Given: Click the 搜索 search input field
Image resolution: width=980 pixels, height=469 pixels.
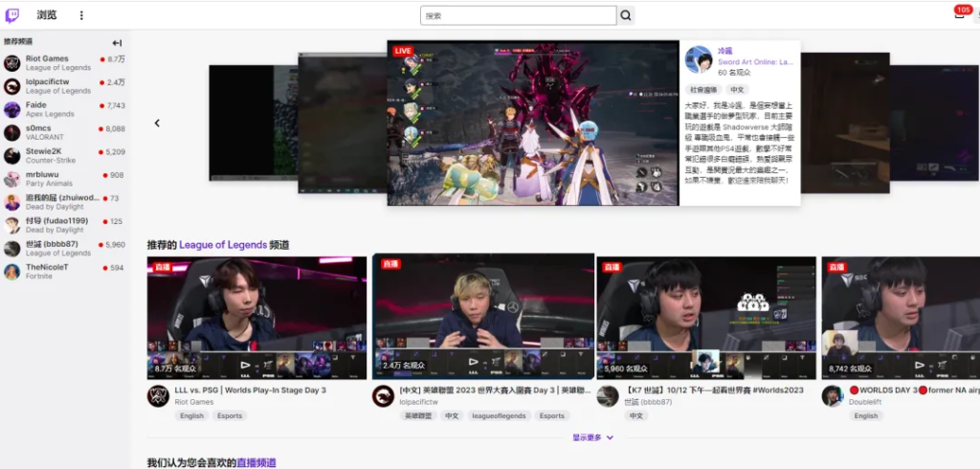Looking at the screenshot, I should (x=519, y=15).
